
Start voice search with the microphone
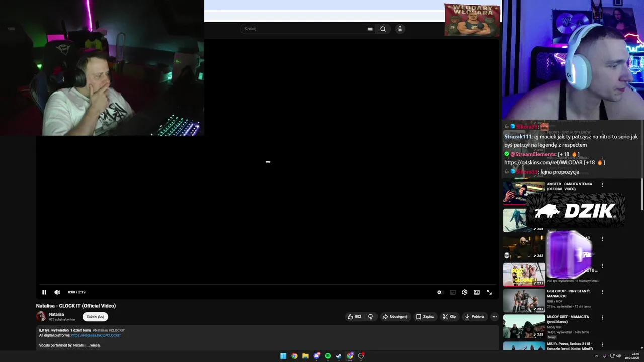coord(400,29)
